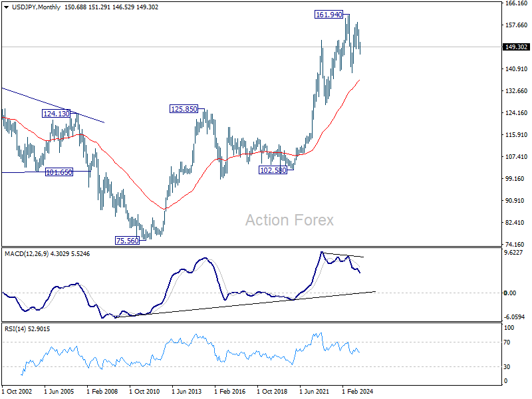Select the 157.660 price axis value
The image size is (532, 399).
pos(516,25)
